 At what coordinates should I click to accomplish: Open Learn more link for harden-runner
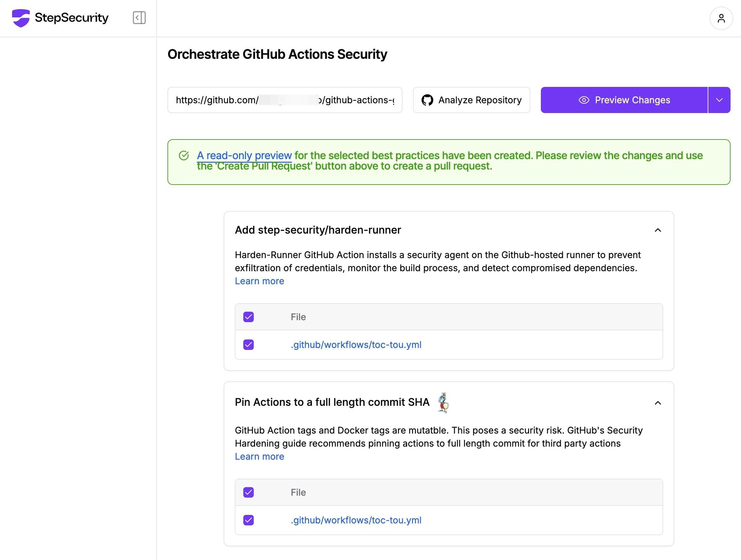tap(259, 281)
